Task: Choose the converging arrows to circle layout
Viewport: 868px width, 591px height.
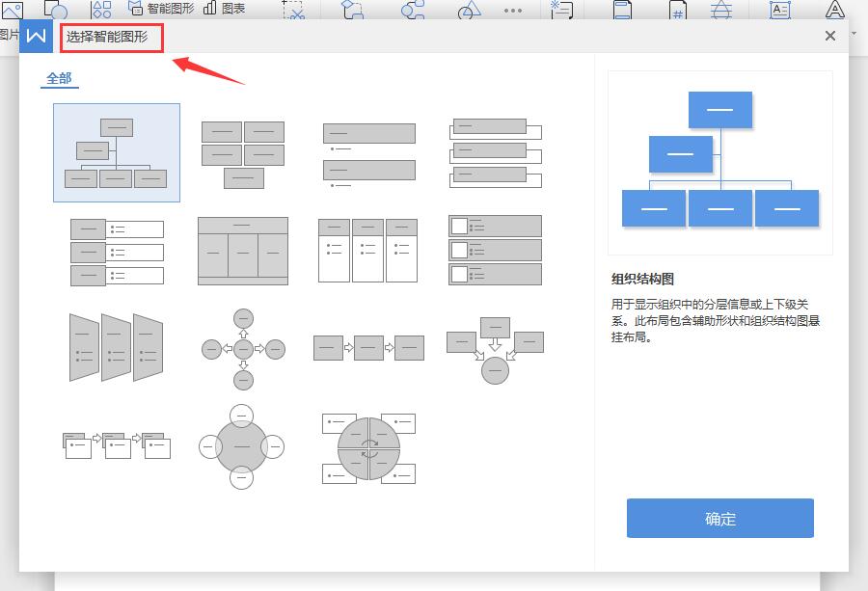Action: point(495,350)
